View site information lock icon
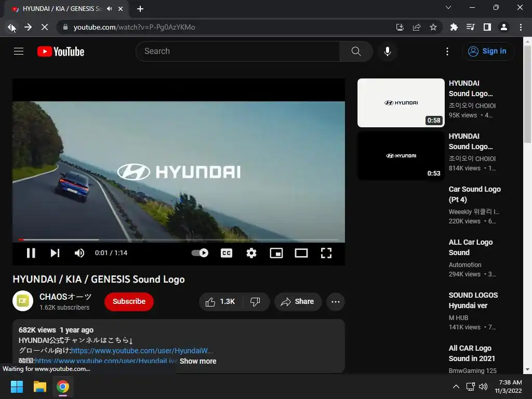Image resolution: width=532 pixels, height=399 pixels. coord(65,27)
